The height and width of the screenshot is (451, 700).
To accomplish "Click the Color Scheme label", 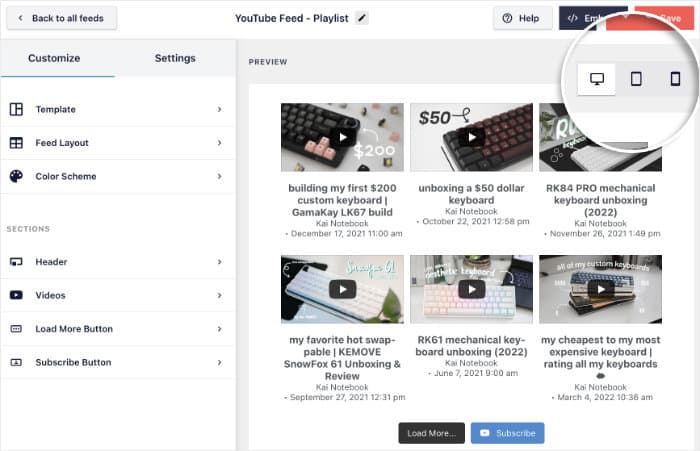I will pos(66,176).
